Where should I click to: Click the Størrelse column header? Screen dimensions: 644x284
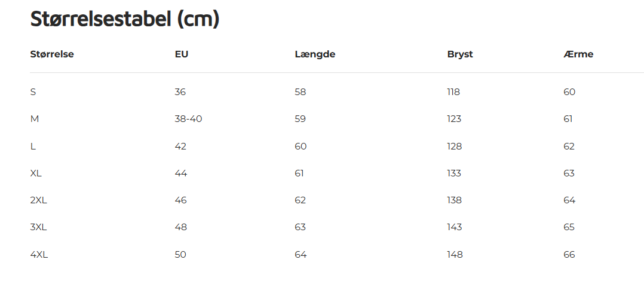point(52,54)
